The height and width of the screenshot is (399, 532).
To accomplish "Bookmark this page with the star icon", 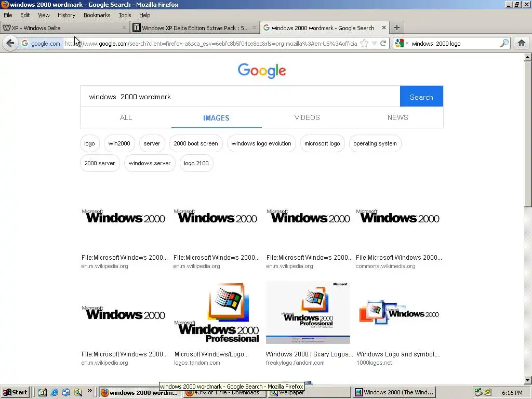I will 364,44.
